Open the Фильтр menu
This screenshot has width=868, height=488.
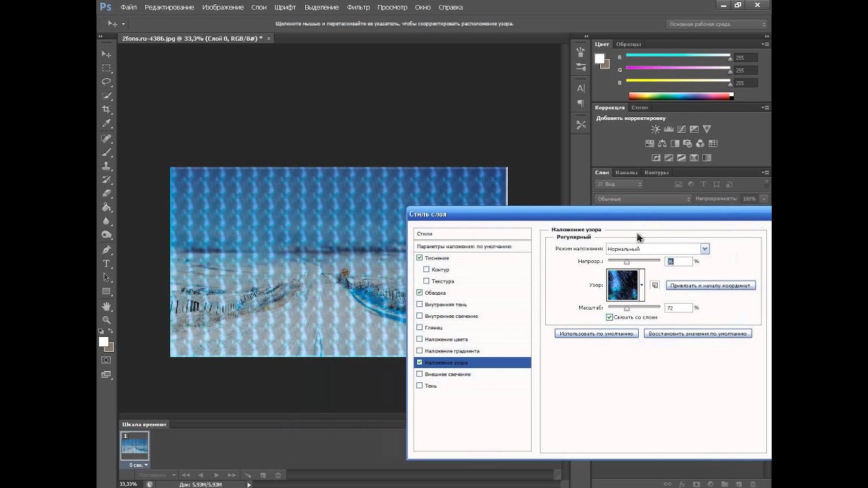358,7
